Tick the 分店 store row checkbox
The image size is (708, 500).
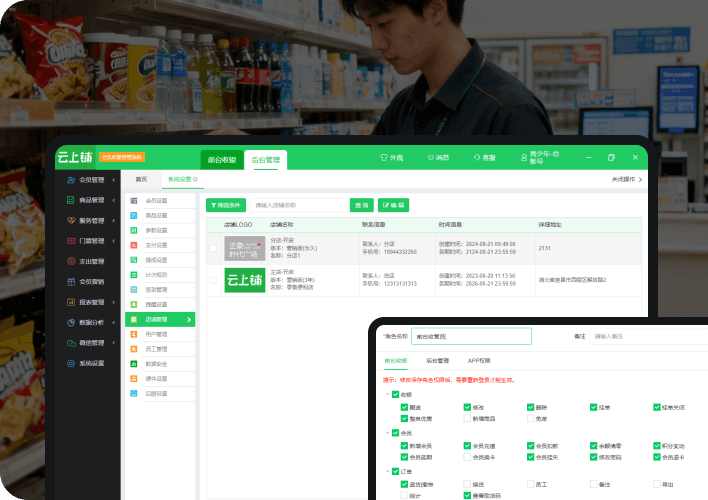(x=213, y=248)
